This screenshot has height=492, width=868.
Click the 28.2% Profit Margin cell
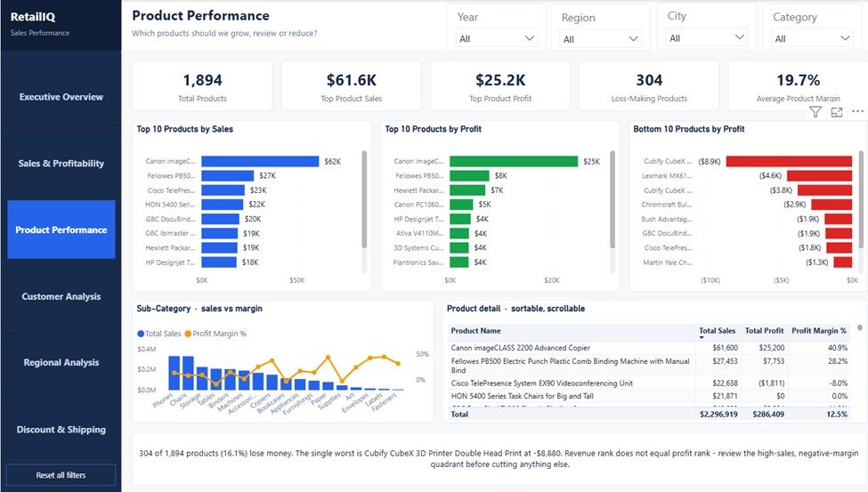(838, 361)
